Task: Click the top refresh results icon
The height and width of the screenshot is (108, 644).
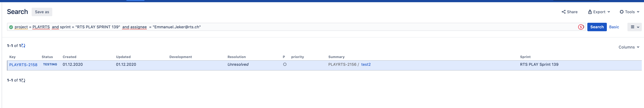Action: point(23,46)
